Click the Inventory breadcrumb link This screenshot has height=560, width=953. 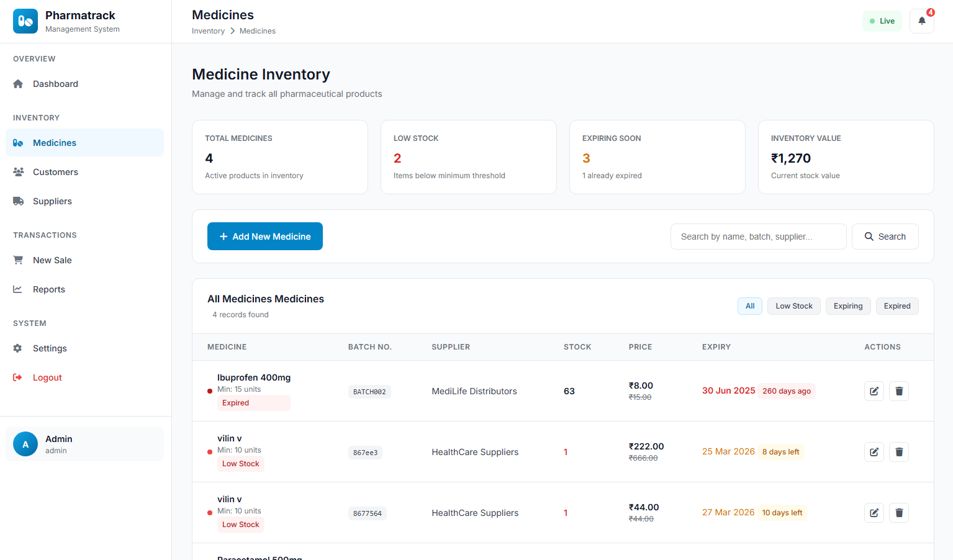[208, 31]
